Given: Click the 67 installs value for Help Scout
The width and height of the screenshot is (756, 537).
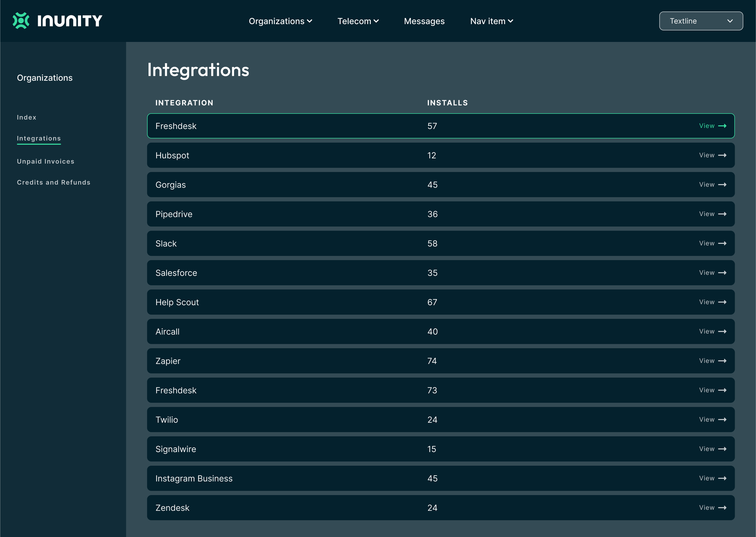Looking at the screenshot, I should click(432, 302).
